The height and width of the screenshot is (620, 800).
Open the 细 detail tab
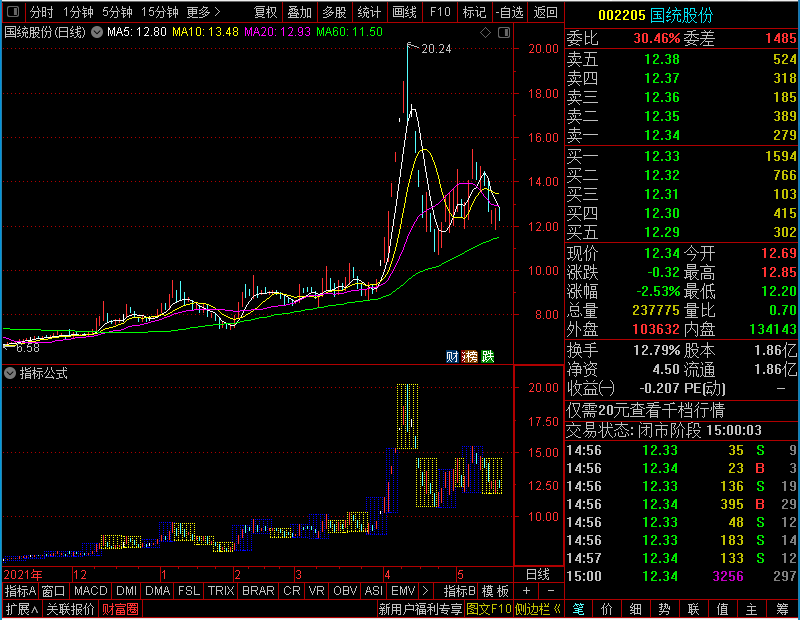[635, 609]
